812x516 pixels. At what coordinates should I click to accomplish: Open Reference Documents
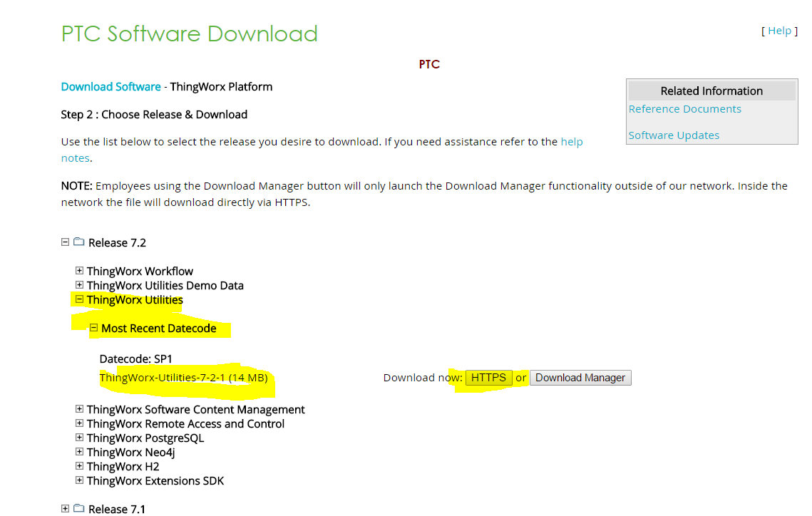point(684,108)
